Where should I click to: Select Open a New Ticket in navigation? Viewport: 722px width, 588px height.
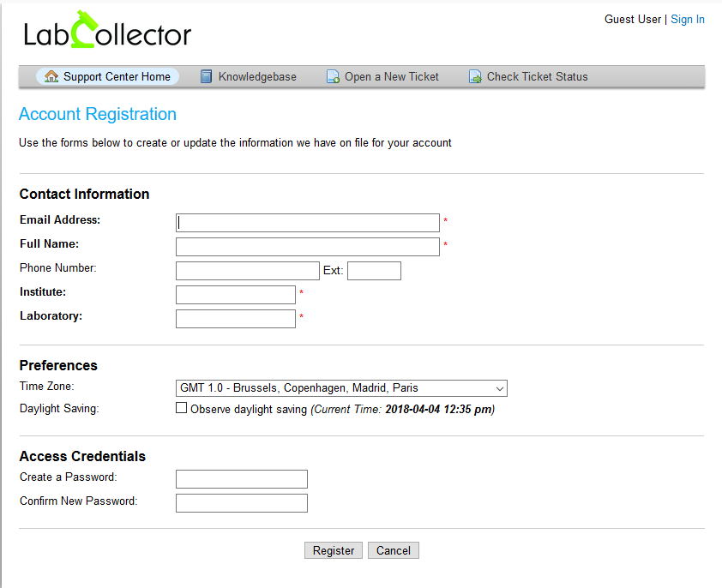click(382, 76)
